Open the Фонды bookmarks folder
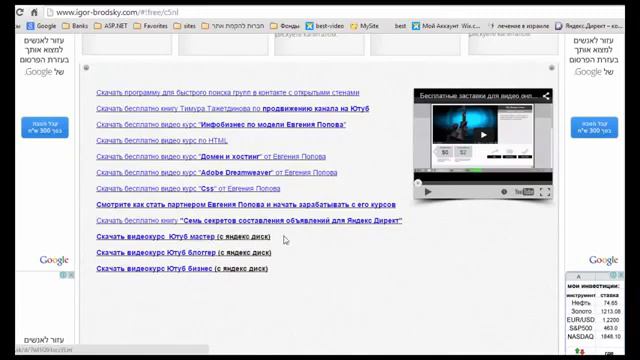 point(285,26)
